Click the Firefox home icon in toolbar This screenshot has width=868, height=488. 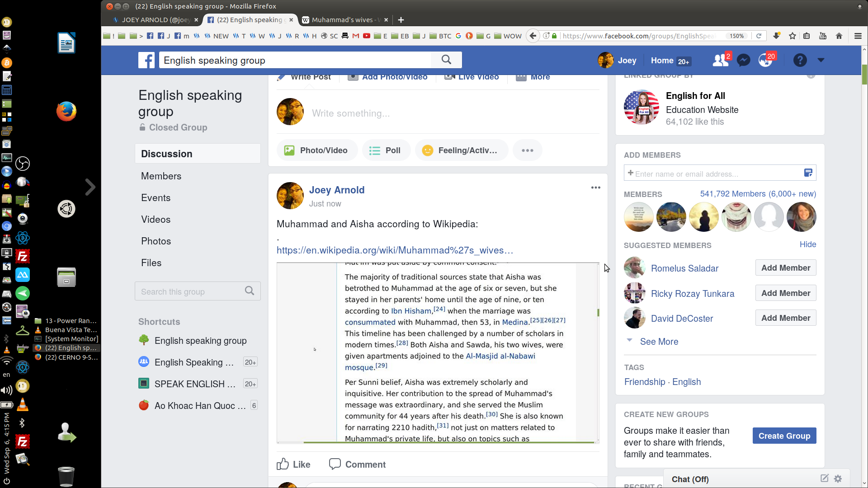coord(839,36)
